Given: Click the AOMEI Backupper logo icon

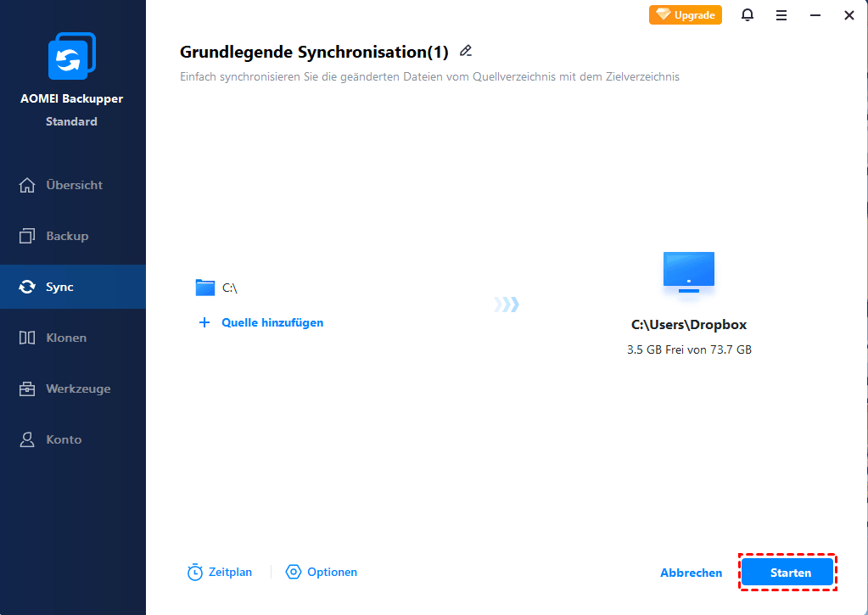Looking at the screenshot, I should (x=72, y=56).
